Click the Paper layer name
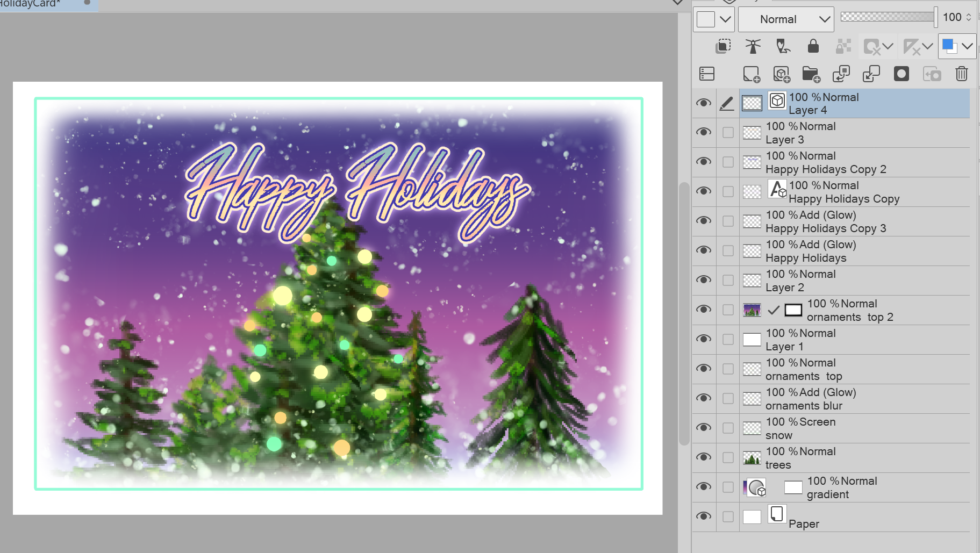 (x=804, y=524)
